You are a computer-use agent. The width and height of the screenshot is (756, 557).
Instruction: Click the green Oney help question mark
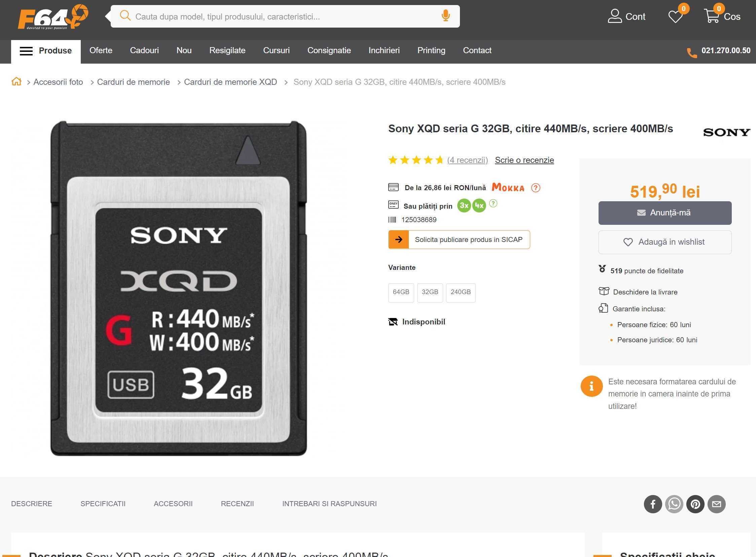493,203
